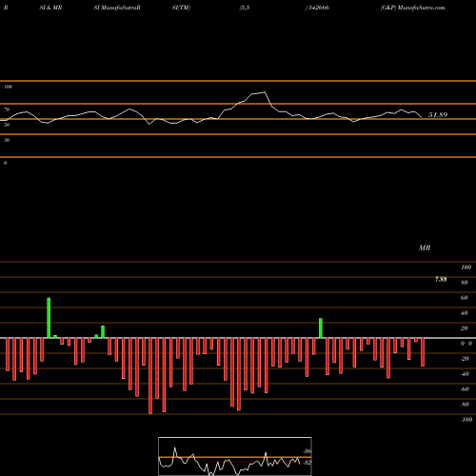Click the MR panel title label
This screenshot has width=476, height=476.
point(425,248)
